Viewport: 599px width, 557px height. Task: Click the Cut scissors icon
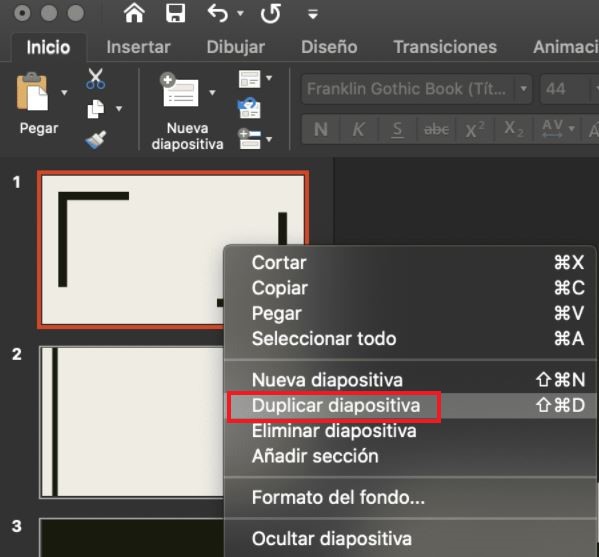[x=96, y=79]
